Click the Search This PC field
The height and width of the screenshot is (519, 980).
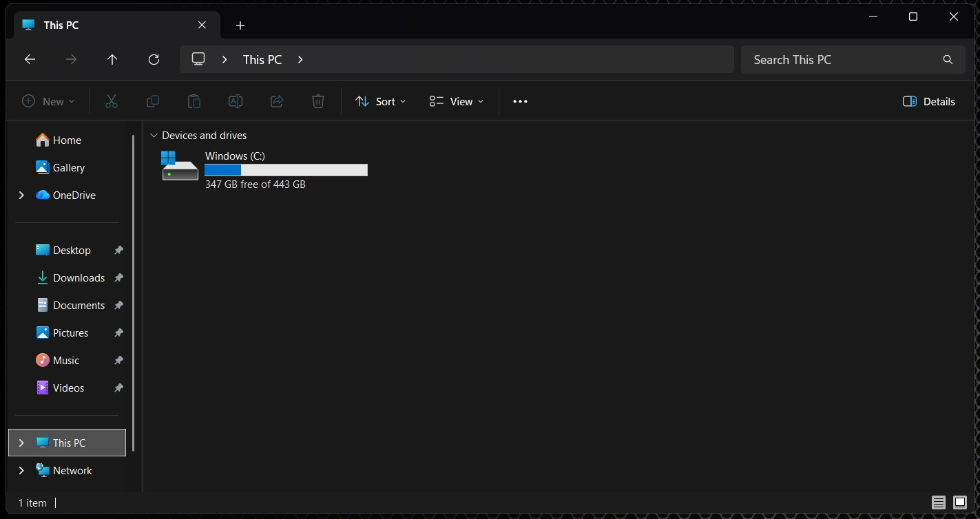coord(853,60)
